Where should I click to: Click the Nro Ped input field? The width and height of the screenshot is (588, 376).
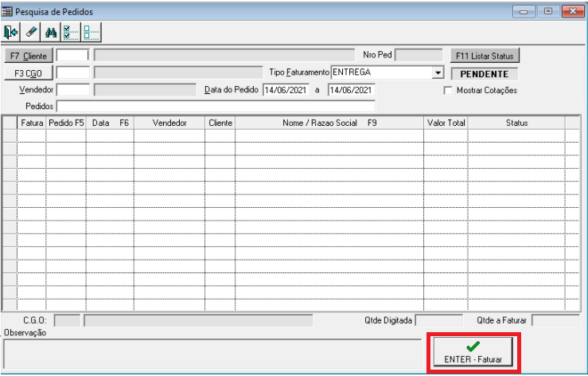click(x=419, y=55)
